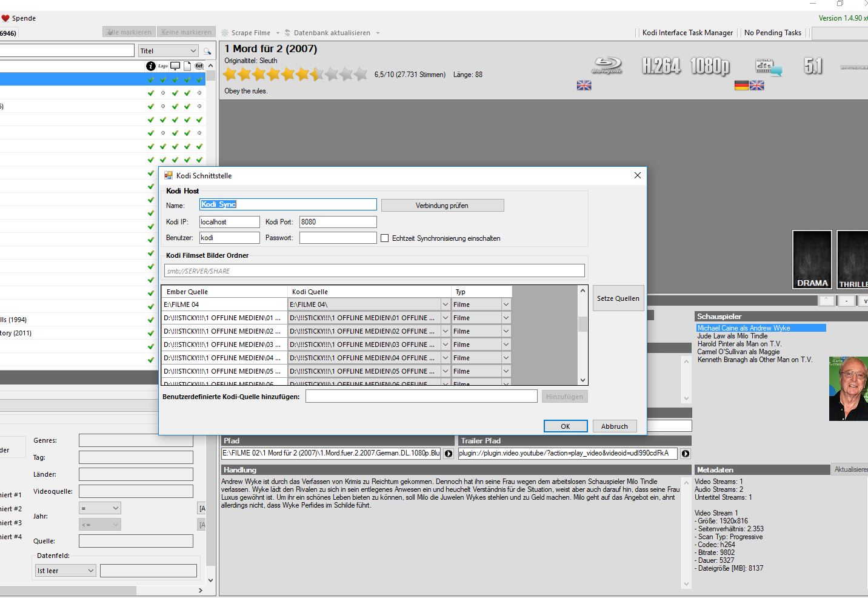Select actor Jude Law als Milo Tindle
The image size is (868, 598).
(x=732, y=336)
